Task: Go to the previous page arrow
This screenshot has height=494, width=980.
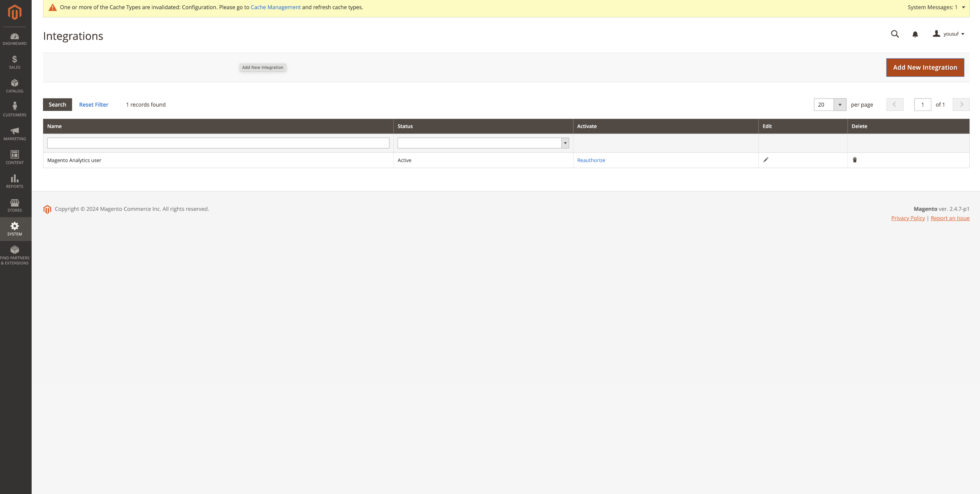Action: point(894,104)
